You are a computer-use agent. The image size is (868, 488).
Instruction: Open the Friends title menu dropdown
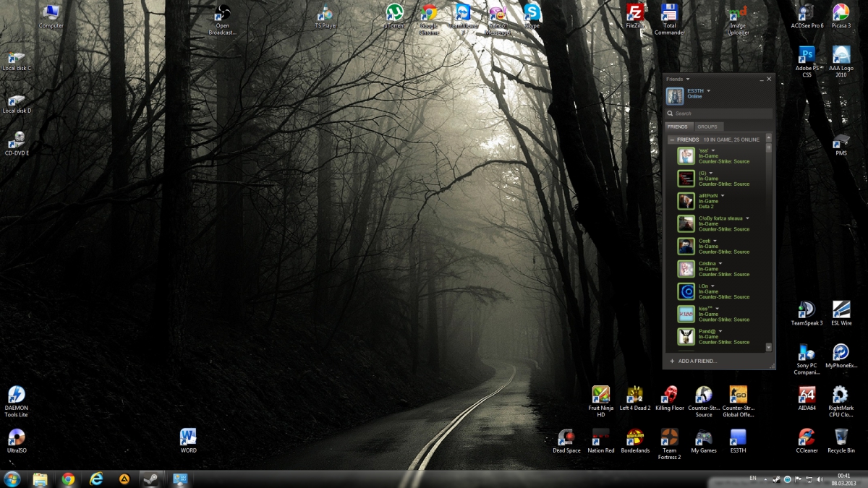(x=688, y=80)
